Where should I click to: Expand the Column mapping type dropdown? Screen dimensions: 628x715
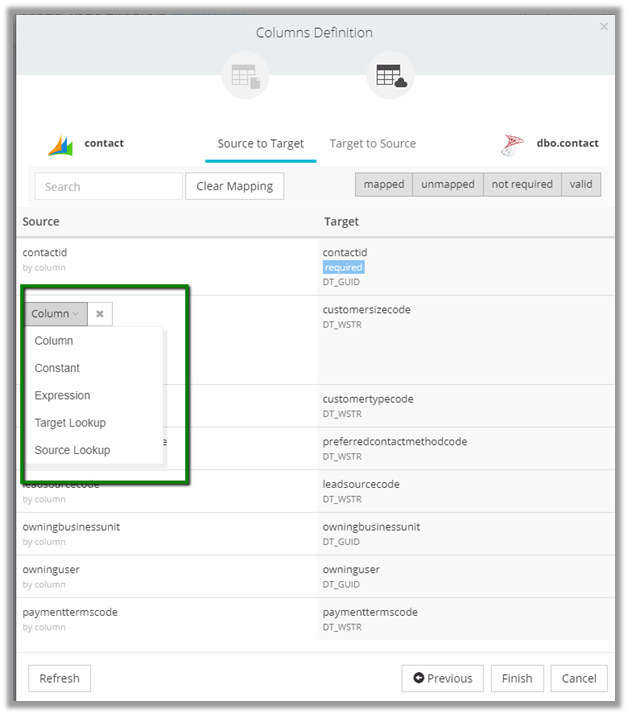tap(56, 314)
